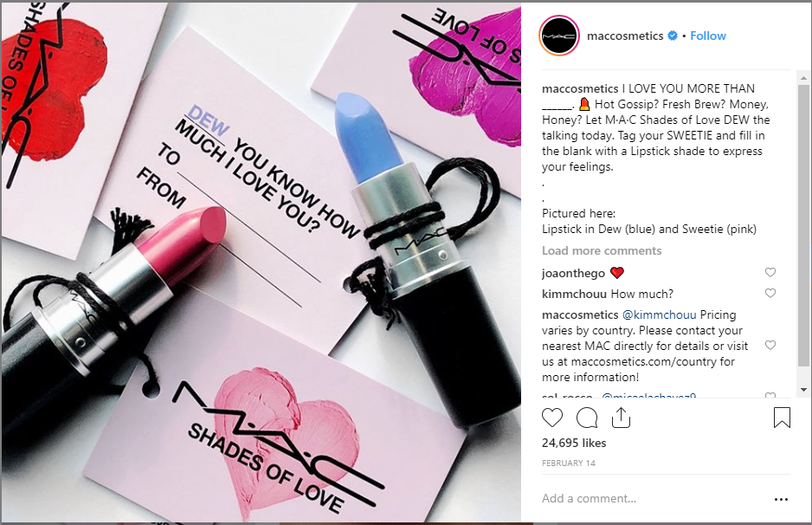The height and width of the screenshot is (525, 812).
Task: View the 24,695 likes list
Action: [x=574, y=443]
